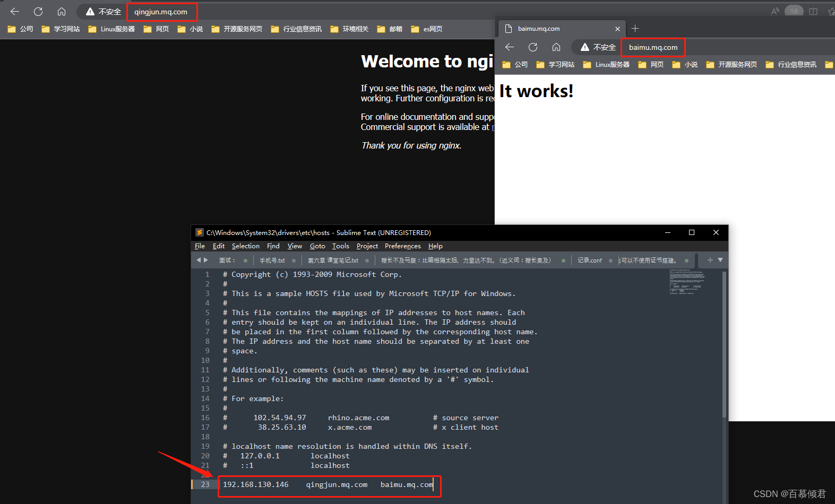
Task: Click the qingjun.mq.com address bar
Action: point(161,12)
